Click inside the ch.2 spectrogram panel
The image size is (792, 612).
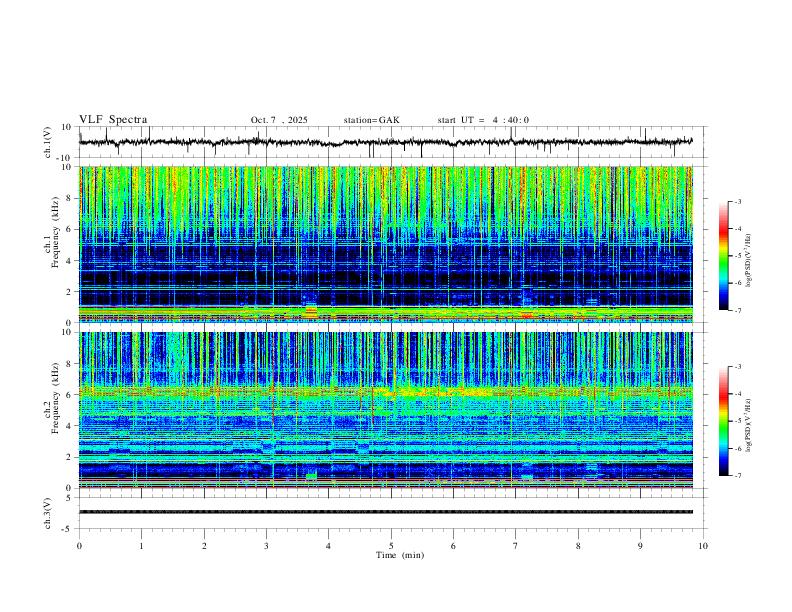pyautogui.click(x=386, y=410)
